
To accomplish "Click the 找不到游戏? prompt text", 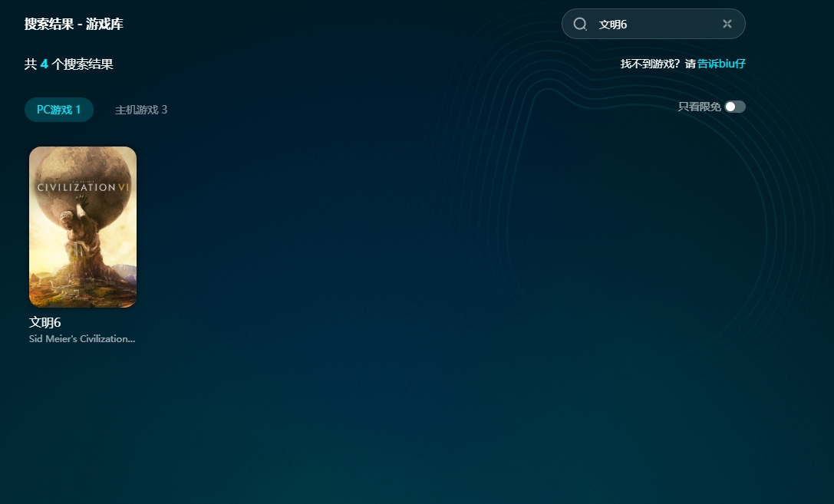I will click(x=650, y=64).
